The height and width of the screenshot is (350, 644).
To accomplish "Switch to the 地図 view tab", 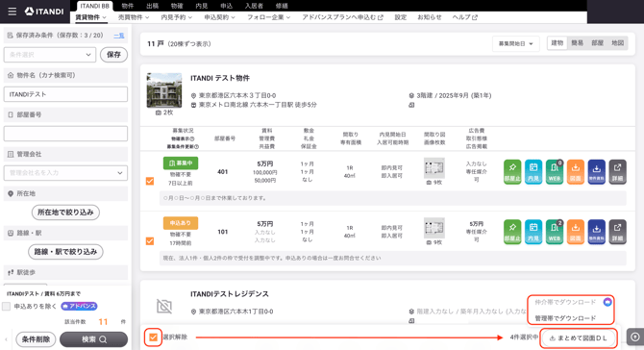I will coord(617,42).
